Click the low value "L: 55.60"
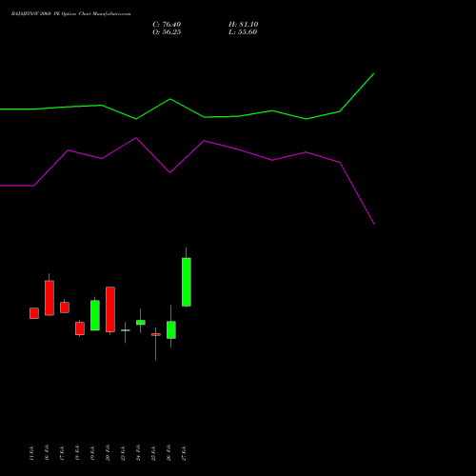 243,32
